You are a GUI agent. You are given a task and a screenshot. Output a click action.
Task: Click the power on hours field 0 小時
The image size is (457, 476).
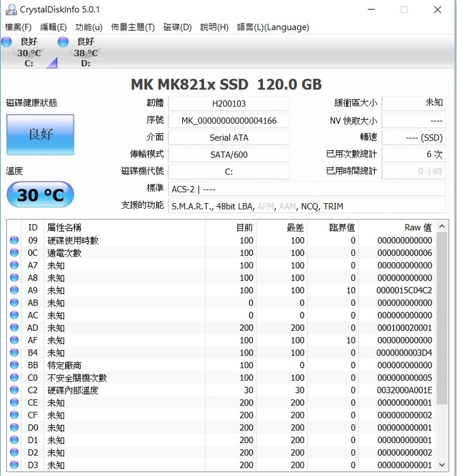tap(414, 171)
